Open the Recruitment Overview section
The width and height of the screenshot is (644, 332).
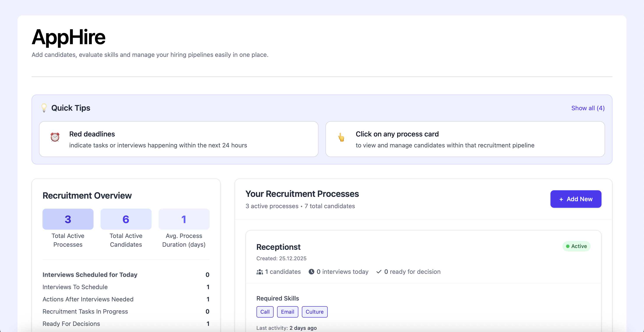[87, 196]
